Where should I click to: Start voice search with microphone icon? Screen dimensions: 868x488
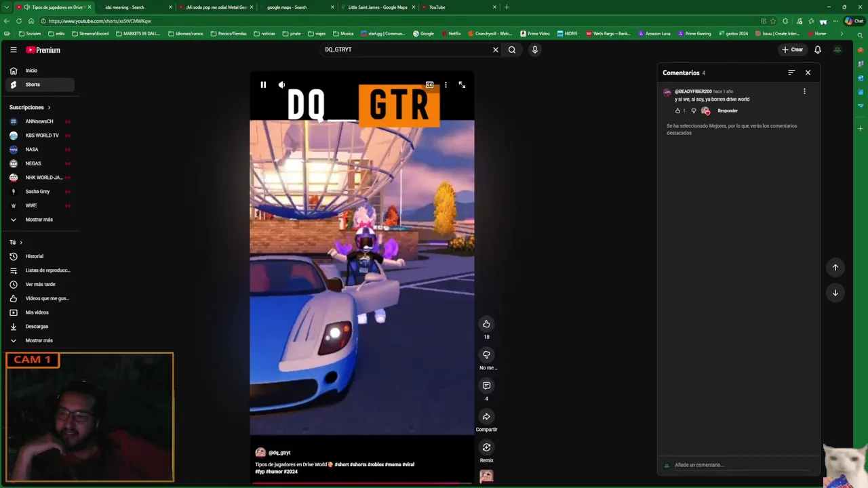(534, 49)
